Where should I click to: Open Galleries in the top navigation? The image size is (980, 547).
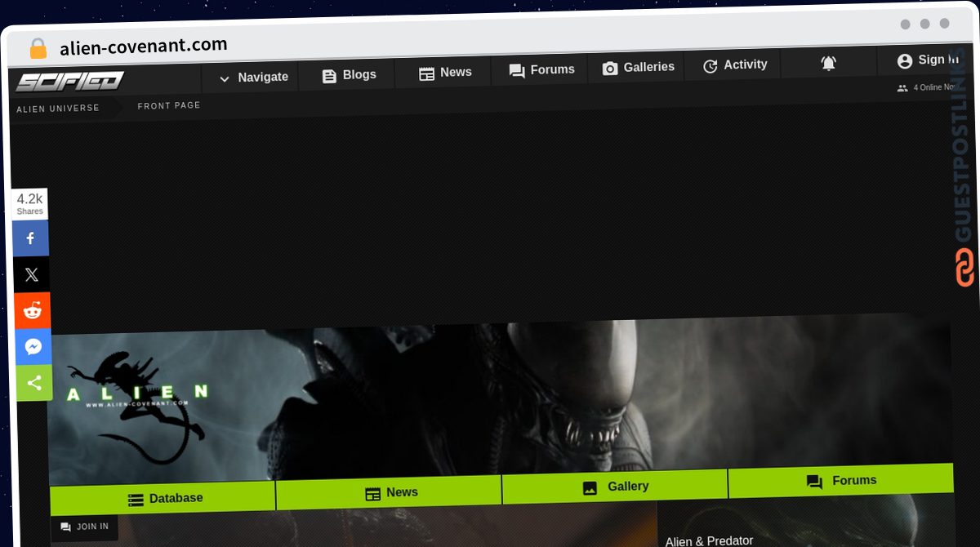pyautogui.click(x=638, y=68)
